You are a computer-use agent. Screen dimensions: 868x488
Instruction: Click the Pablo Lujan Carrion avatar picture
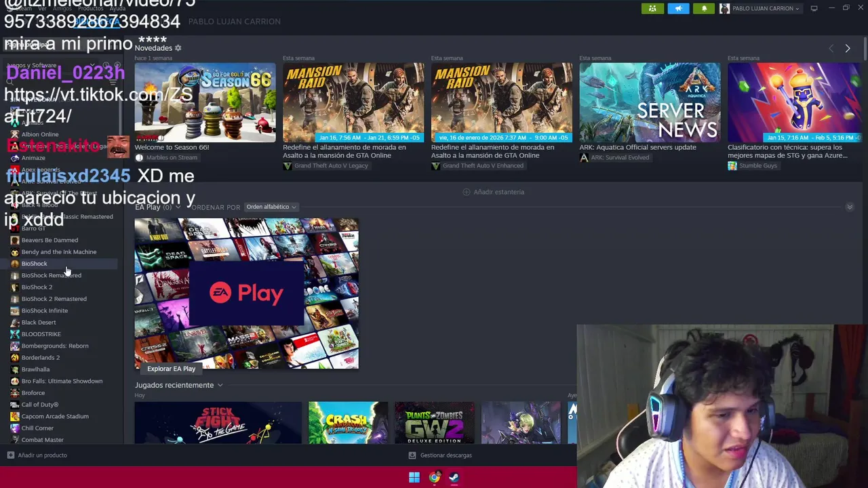[x=725, y=8]
